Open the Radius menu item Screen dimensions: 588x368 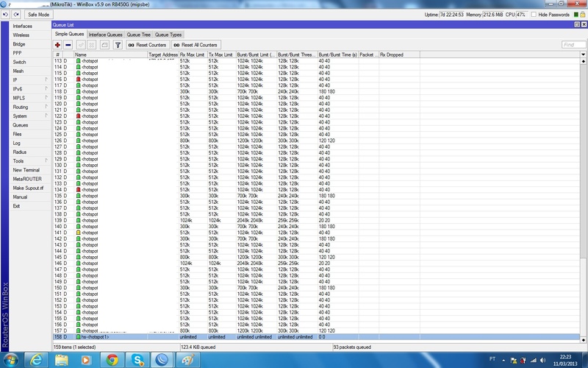[20, 152]
